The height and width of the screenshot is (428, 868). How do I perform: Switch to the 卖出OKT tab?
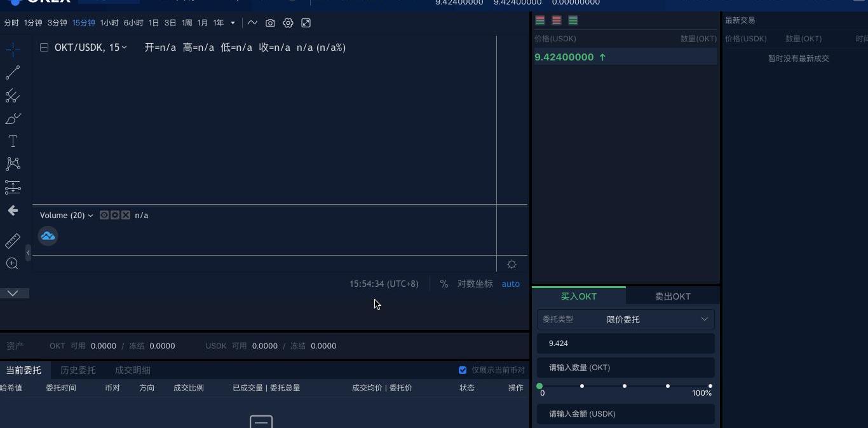coord(672,296)
